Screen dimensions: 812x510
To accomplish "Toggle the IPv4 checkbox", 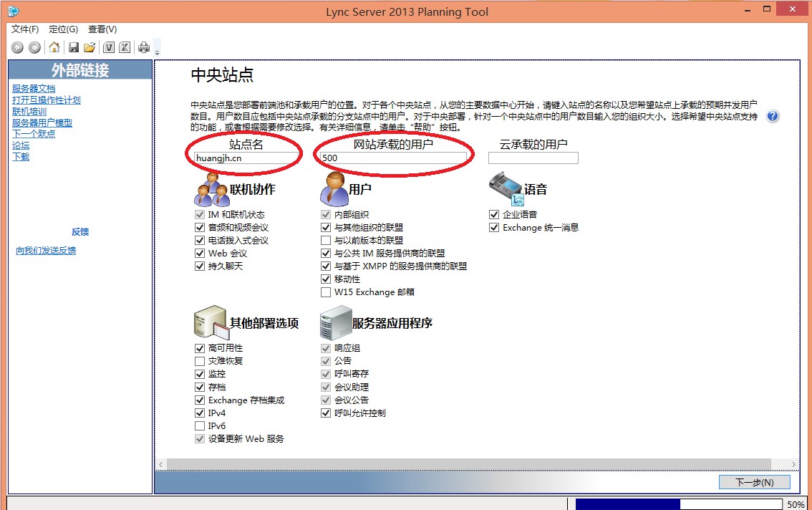I will 199,413.
